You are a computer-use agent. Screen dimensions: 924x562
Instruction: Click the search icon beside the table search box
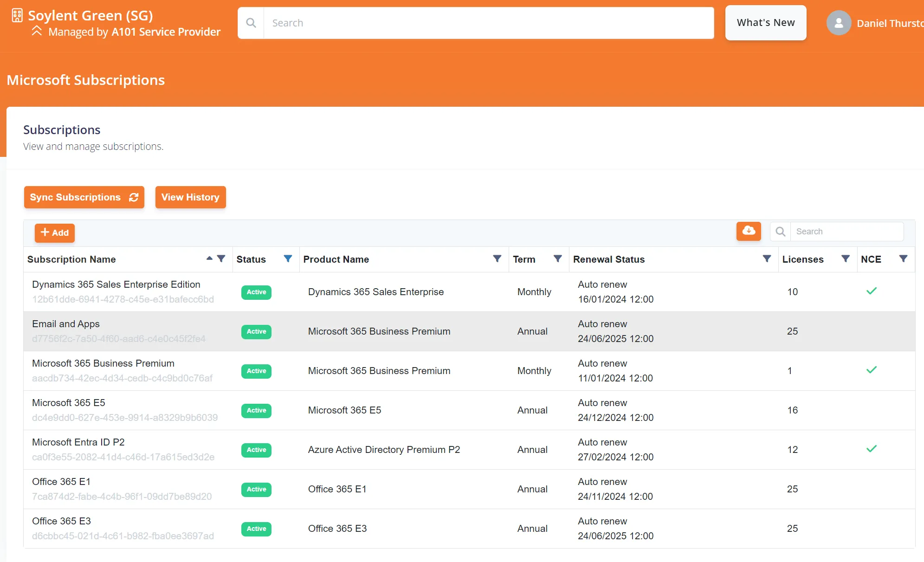(780, 231)
